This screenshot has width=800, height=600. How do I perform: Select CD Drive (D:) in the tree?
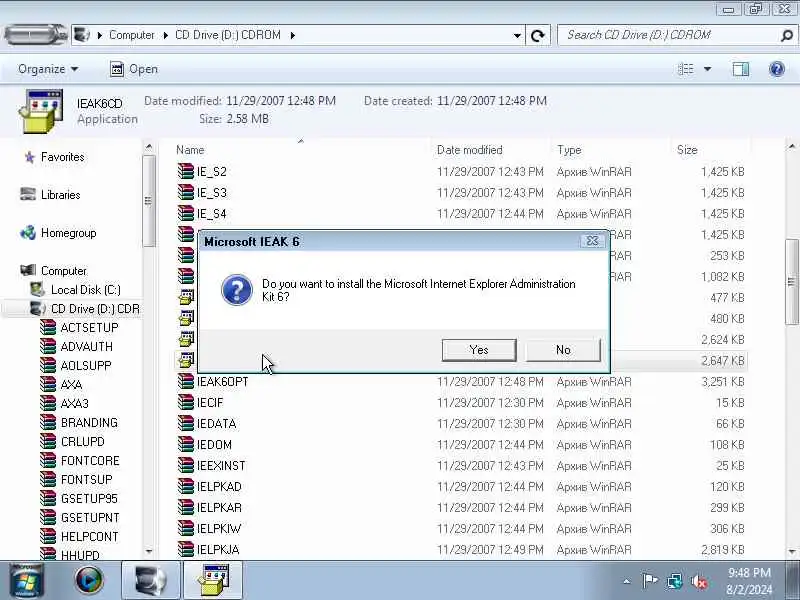(x=95, y=309)
